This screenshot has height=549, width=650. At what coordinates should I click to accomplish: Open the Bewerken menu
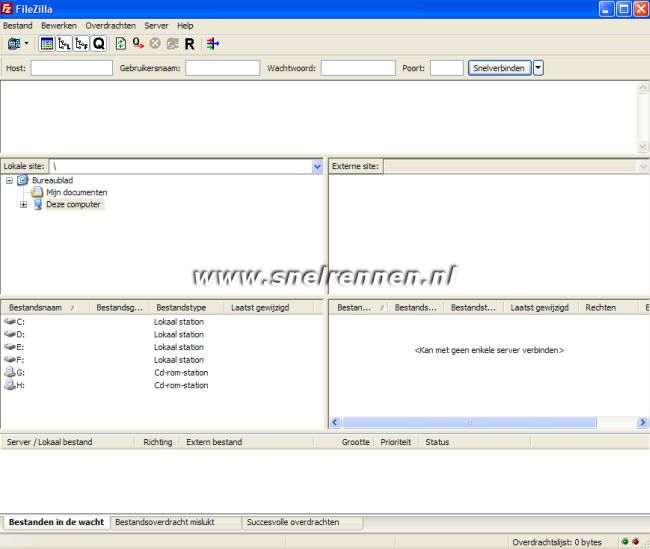pos(58,26)
